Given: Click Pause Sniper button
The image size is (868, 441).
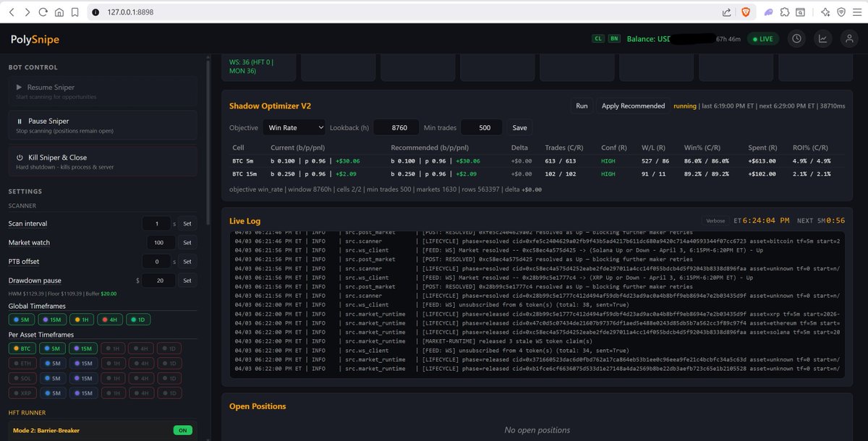Looking at the screenshot, I should [x=103, y=125].
